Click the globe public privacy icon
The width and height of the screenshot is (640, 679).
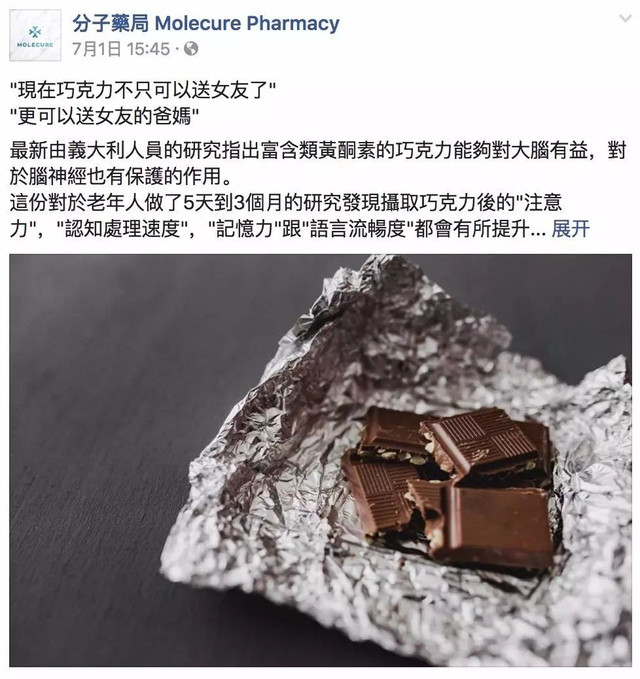tap(191, 48)
